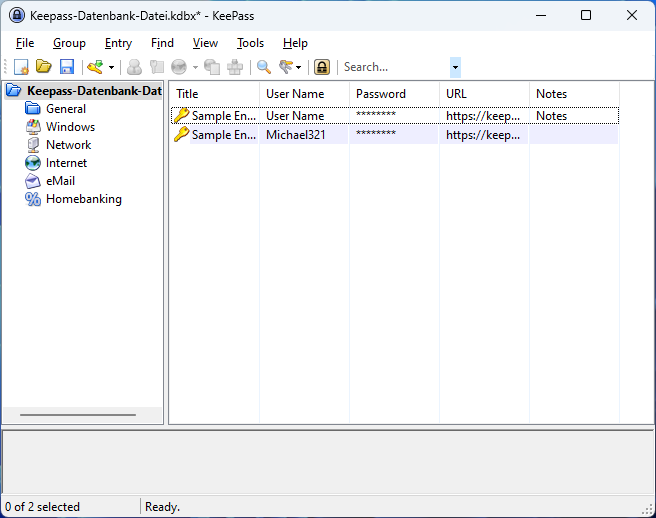Click the URL cell of Michael321 entry

tap(483, 135)
